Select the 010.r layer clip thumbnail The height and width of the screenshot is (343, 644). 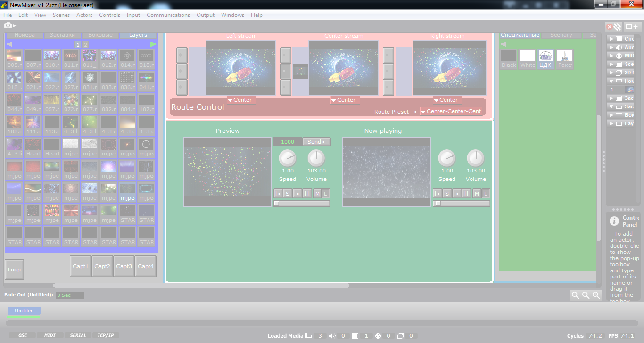click(52, 59)
